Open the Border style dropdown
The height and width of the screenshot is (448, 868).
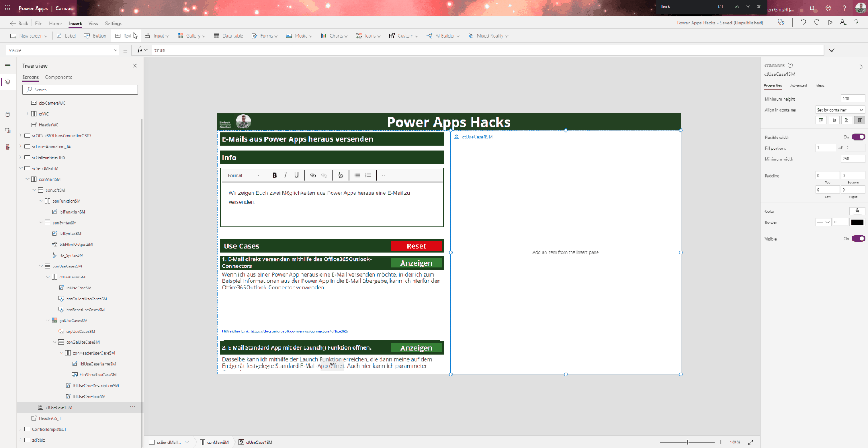coord(823,222)
